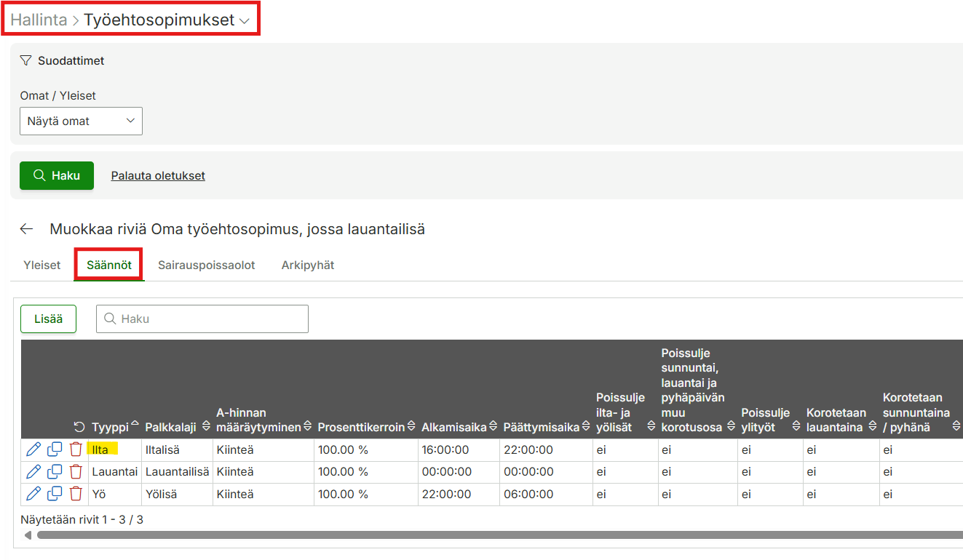Click sort arrows beside Prosenttikerroin

(411, 427)
